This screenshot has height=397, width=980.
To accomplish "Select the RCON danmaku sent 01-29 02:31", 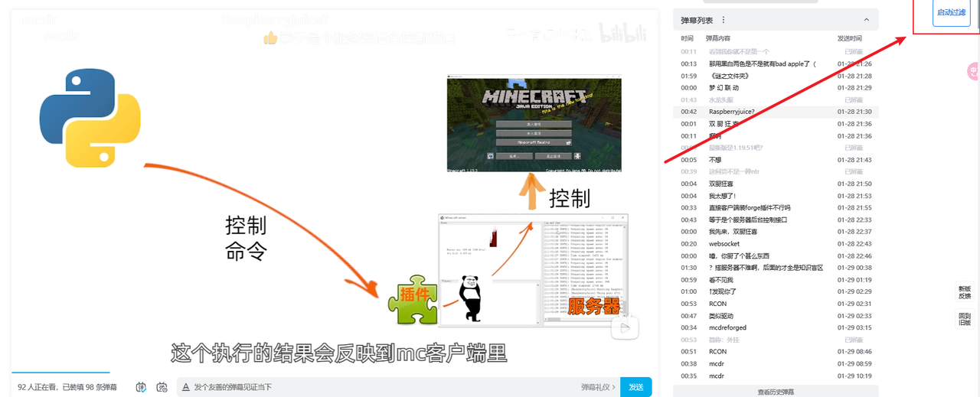I will 776,304.
